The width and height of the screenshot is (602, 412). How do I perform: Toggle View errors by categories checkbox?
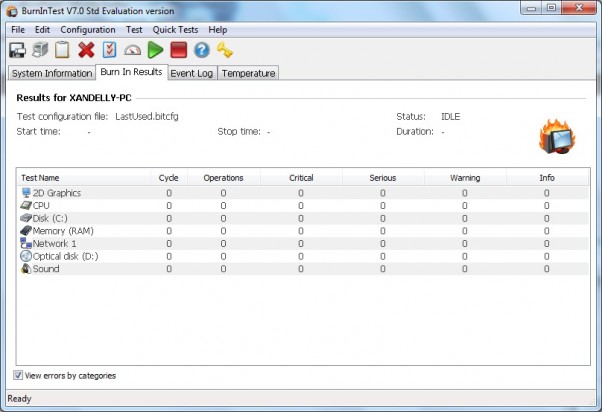(19, 376)
